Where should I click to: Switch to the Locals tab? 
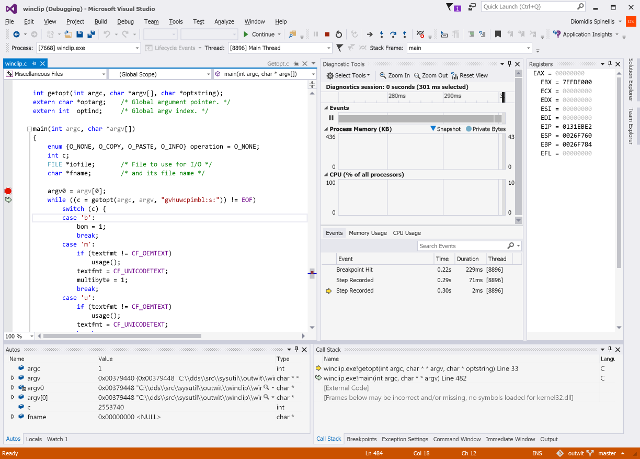pyautogui.click(x=34, y=439)
